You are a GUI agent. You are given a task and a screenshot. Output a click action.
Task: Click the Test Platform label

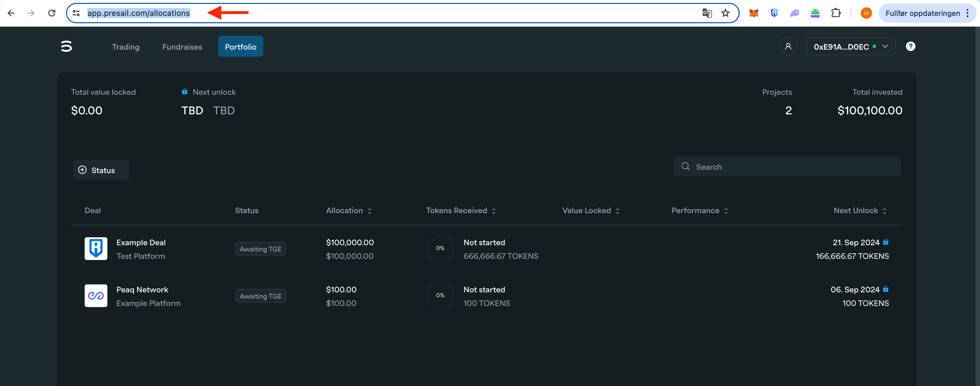(141, 256)
